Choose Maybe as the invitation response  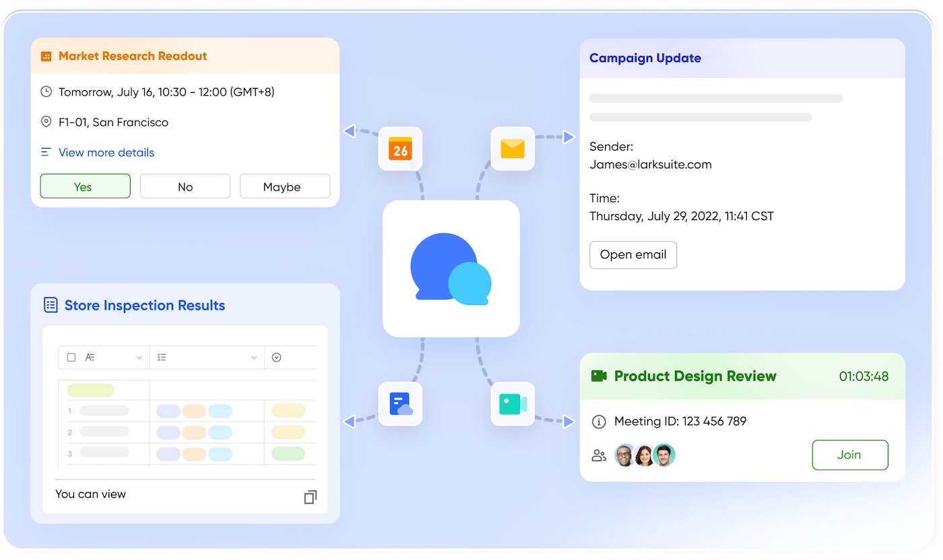(x=284, y=186)
